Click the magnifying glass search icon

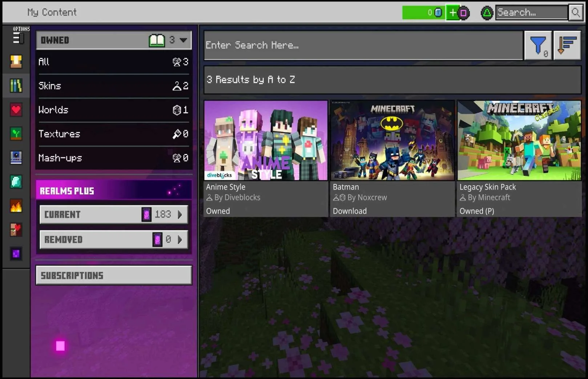pos(575,13)
